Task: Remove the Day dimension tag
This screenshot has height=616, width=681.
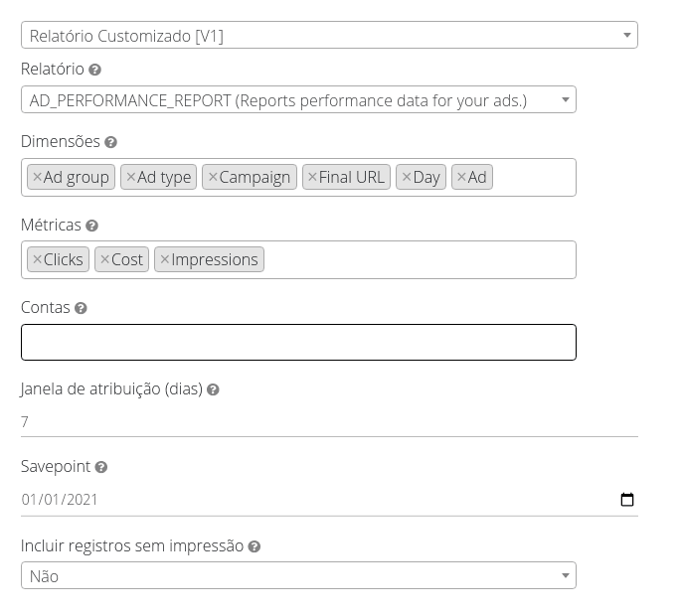Action: pos(406,177)
